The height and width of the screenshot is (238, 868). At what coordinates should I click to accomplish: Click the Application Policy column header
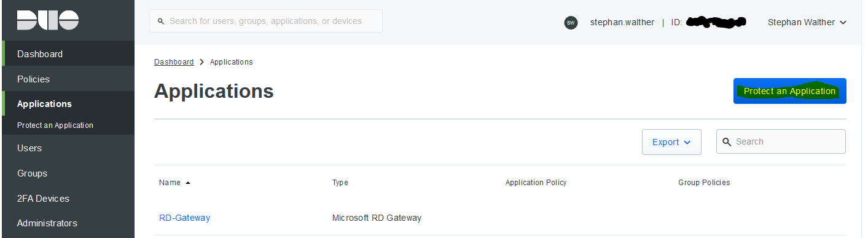click(x=536, y=183)
